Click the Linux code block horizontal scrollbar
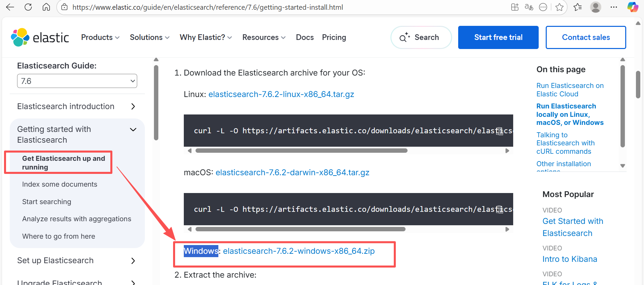 click(302, 151)
